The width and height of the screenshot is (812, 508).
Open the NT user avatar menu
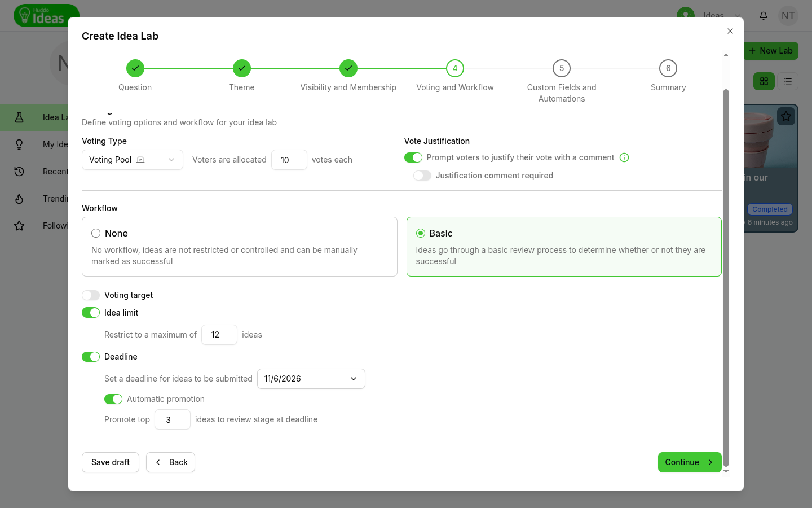pos(788,16)
